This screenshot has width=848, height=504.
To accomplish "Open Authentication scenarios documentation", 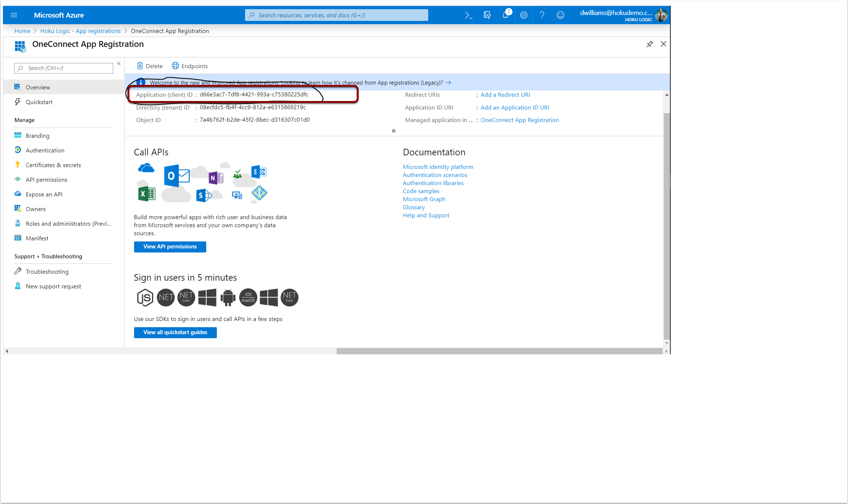I will [435, 175].
